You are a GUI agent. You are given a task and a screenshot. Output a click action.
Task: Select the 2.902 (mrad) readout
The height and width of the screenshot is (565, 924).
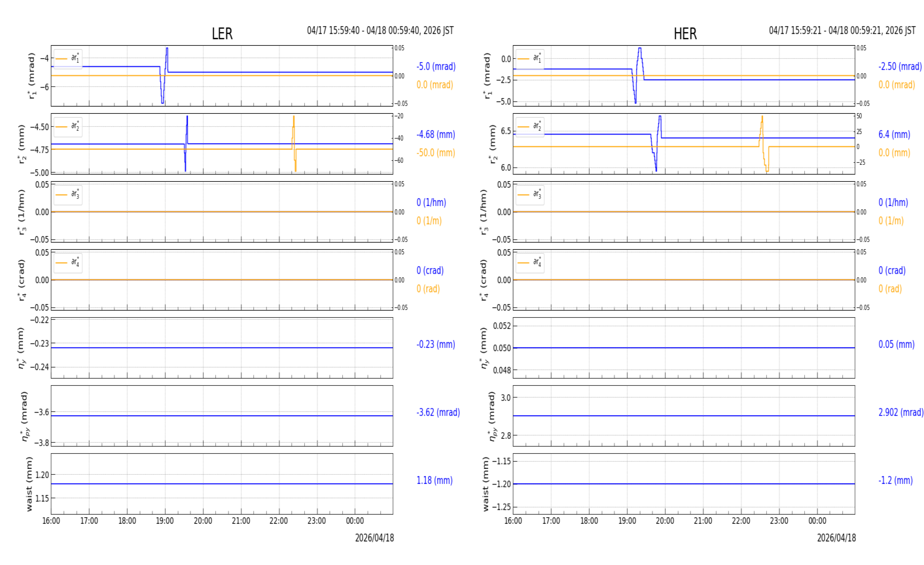(901, 413)
